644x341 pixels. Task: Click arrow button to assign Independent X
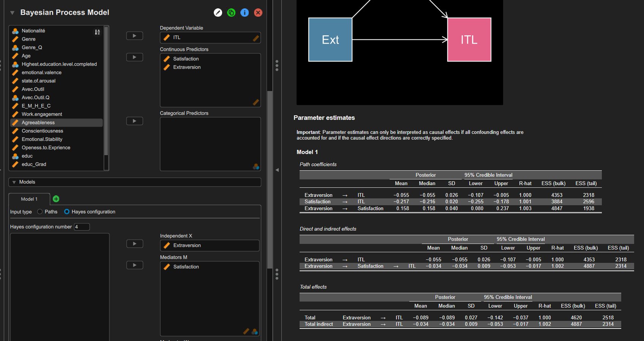pos(134,244)
